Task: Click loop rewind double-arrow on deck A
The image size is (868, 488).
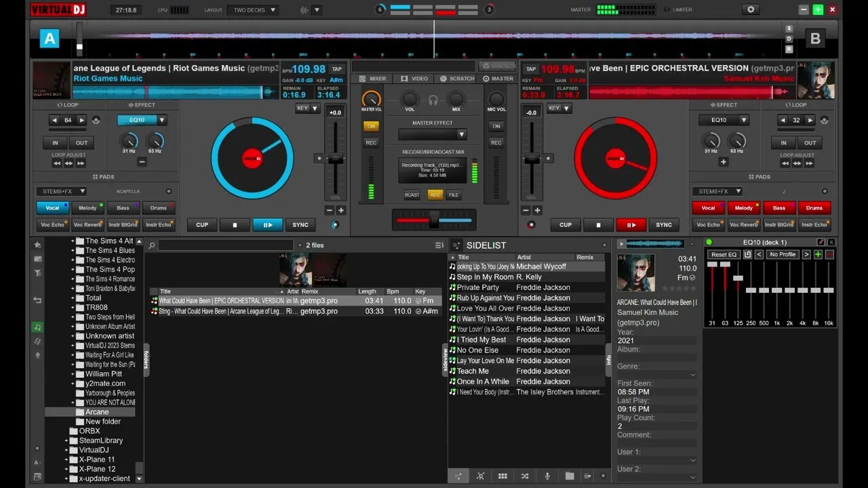Action: point(57,163)
